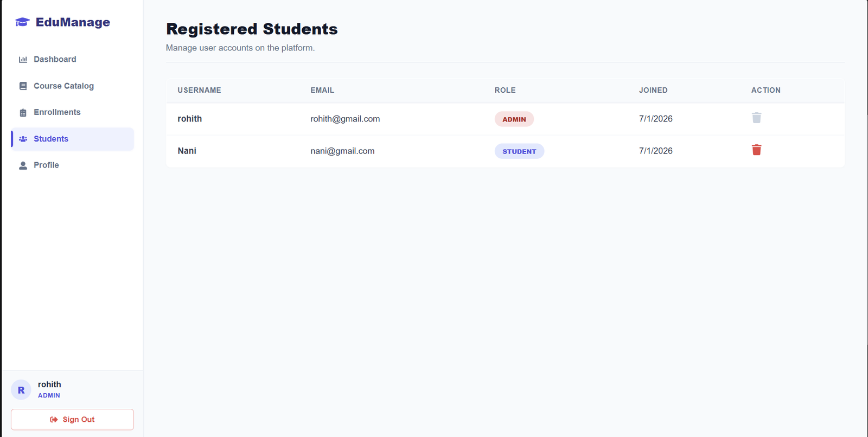Click the greyed trash icon for rohith
This screenshot has height=437, width=868.
tap(756, 118)
